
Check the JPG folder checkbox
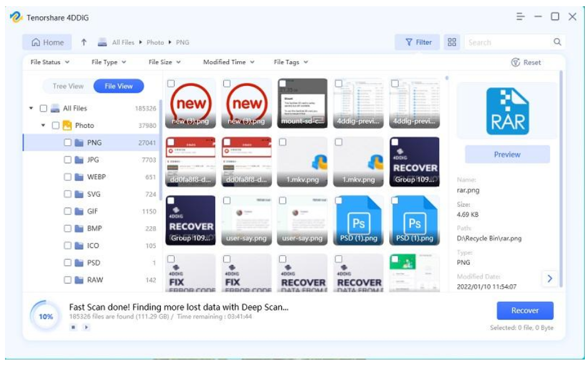(67, 160)
